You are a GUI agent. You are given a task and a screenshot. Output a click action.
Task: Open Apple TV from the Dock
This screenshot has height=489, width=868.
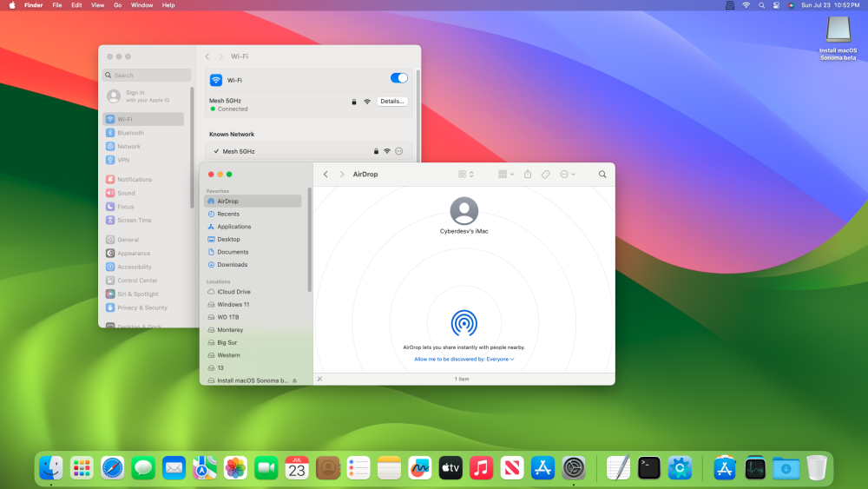pyautogui.click(x=450, y=468)
